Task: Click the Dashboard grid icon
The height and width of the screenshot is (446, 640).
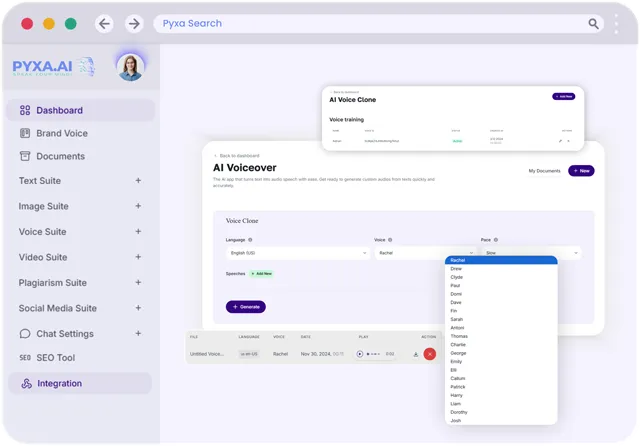Action: pos(25,110)
